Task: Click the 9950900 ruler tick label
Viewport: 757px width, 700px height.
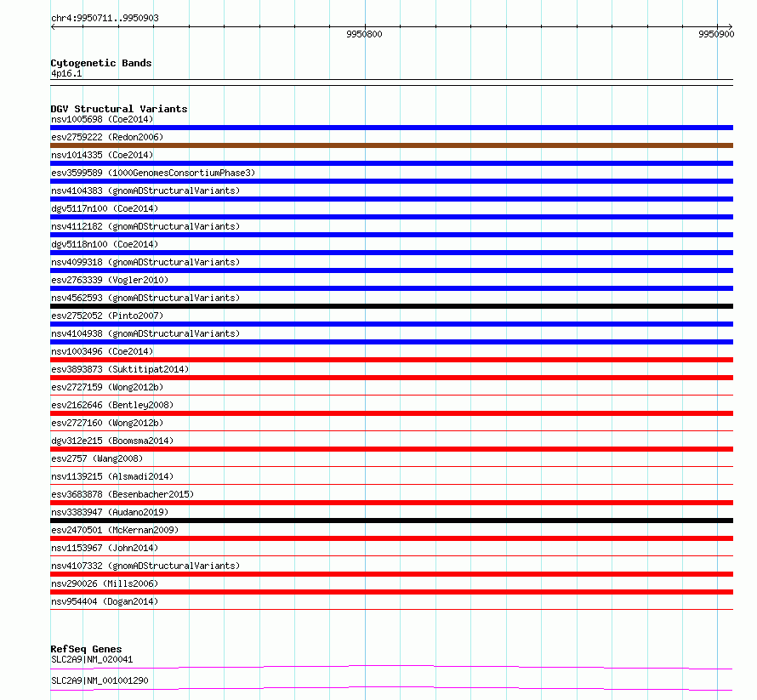Action: click(716, 34)
